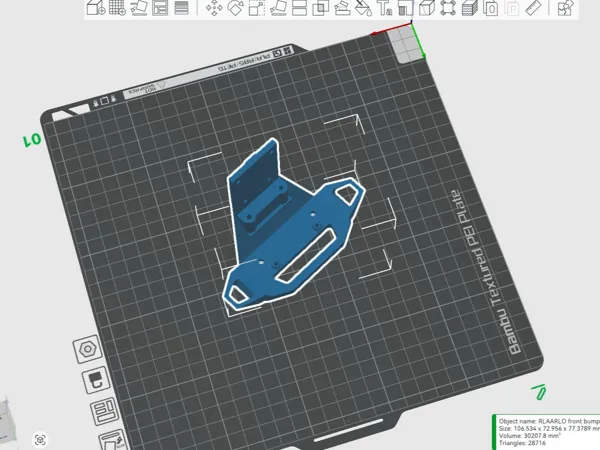Click the four-corner nodes toolbar icon
The height and width of the screenshot is (450, 600).
click(x=448, y=8)
